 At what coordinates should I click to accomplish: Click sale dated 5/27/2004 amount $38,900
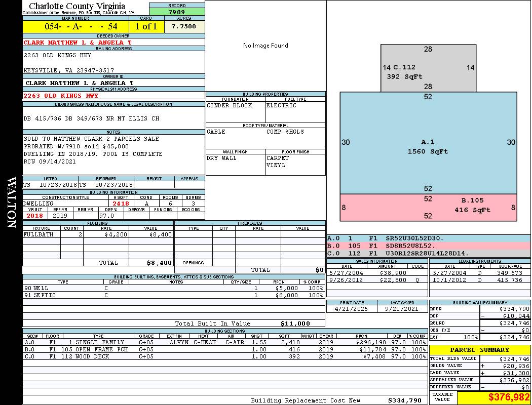[x=393, y=273]
